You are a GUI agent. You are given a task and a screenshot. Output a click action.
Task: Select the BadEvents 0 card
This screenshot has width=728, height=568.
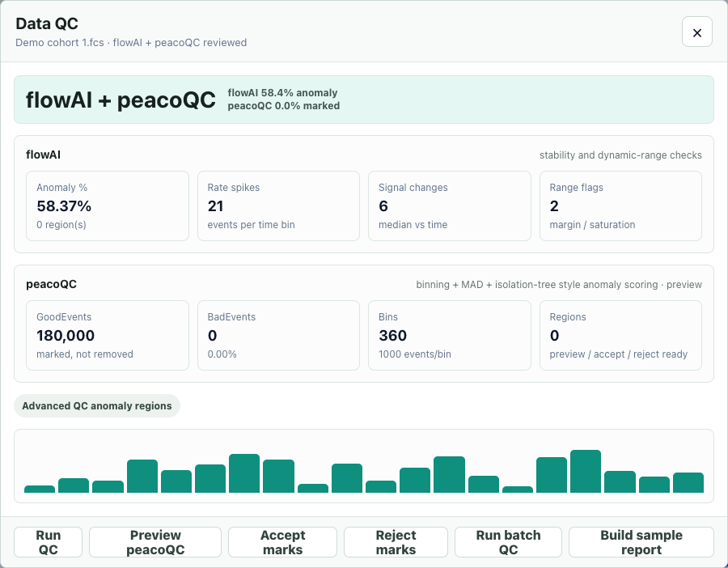(x=278, y=335)
